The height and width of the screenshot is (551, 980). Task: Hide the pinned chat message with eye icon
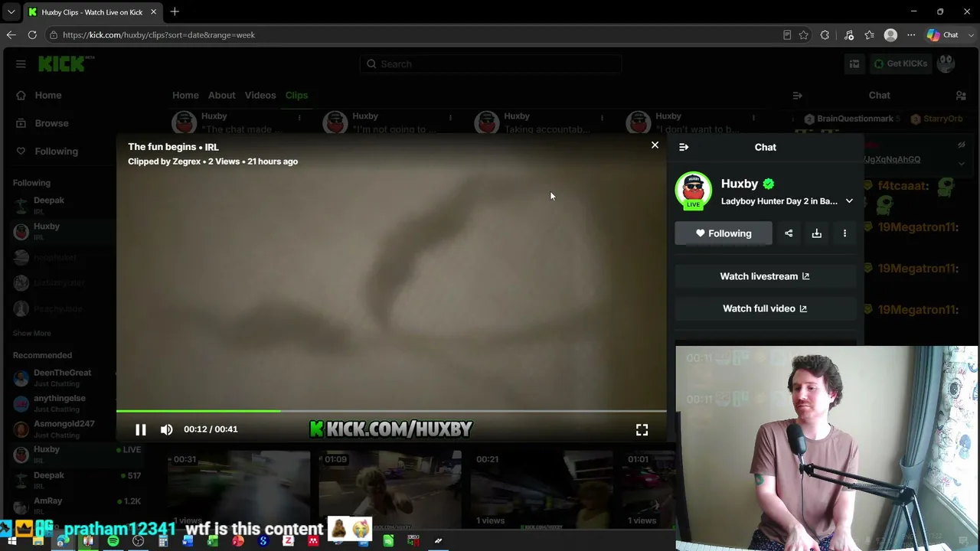[962, 145]
